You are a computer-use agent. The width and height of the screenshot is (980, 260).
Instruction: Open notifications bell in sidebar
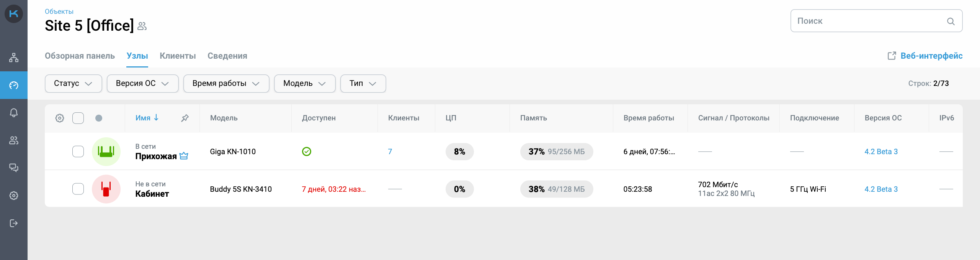coord(14,113)
